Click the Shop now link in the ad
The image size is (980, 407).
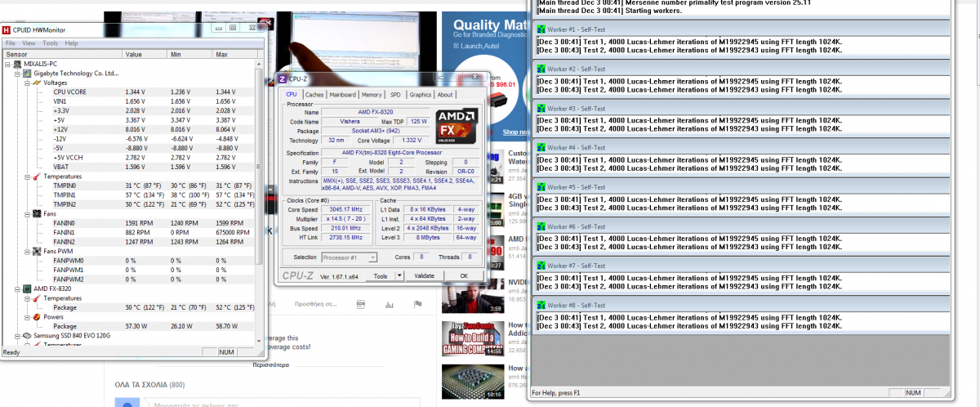tap(514, 132)
